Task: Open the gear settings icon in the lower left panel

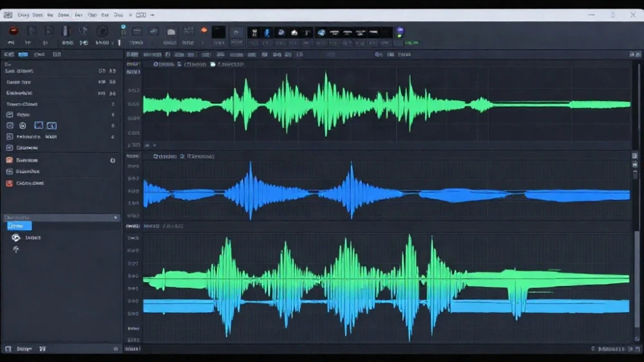Action: (x=15, y=238)
